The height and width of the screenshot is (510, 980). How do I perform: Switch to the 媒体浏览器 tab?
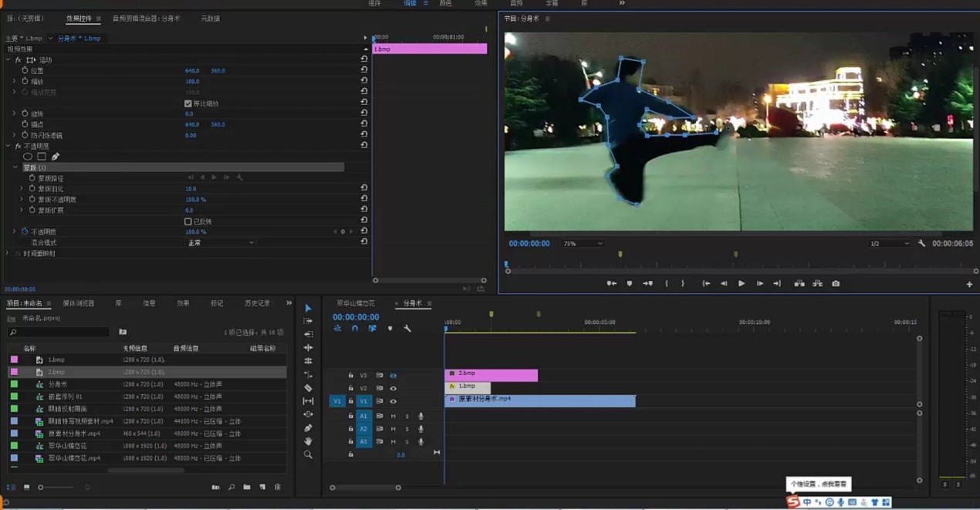[78, 303]
